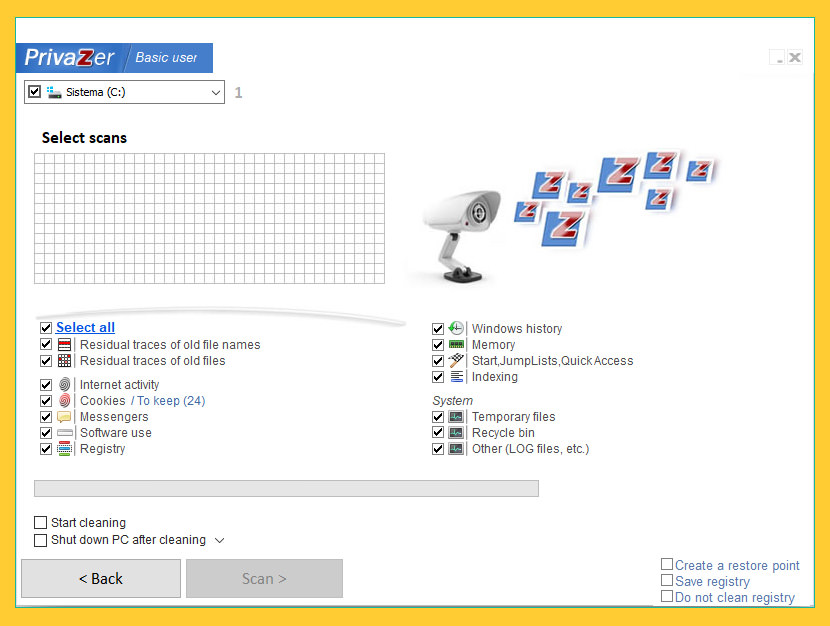Open the Sistema (C:) drive dropdown
830x626 pixels.
tap(215, 92)
